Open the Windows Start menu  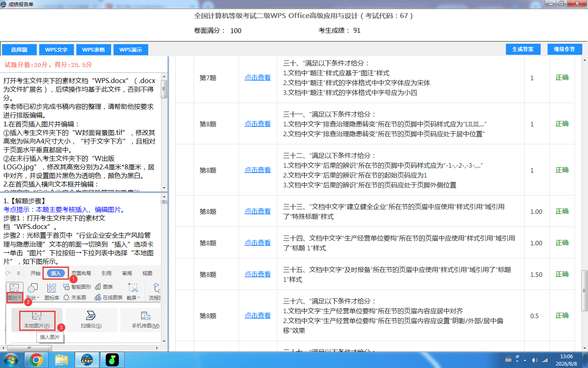tap(11, 360)
